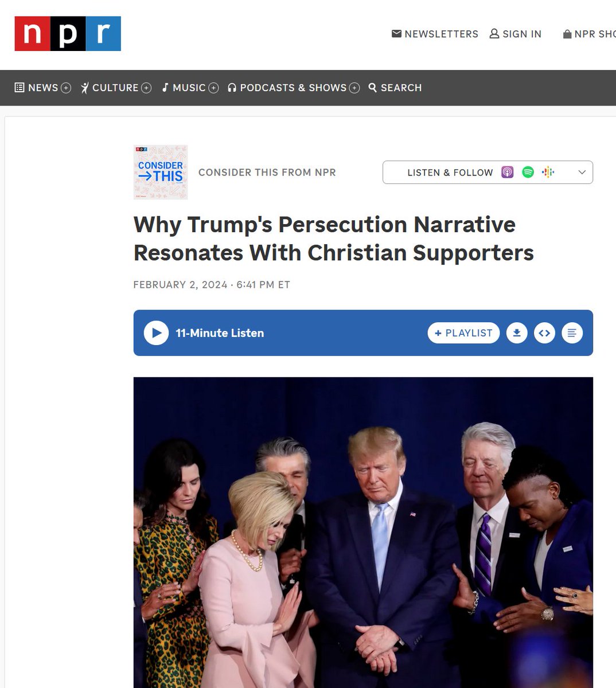Open the embed code icon
The height and width of the screenshot is (688, 616).
point(544,333)
